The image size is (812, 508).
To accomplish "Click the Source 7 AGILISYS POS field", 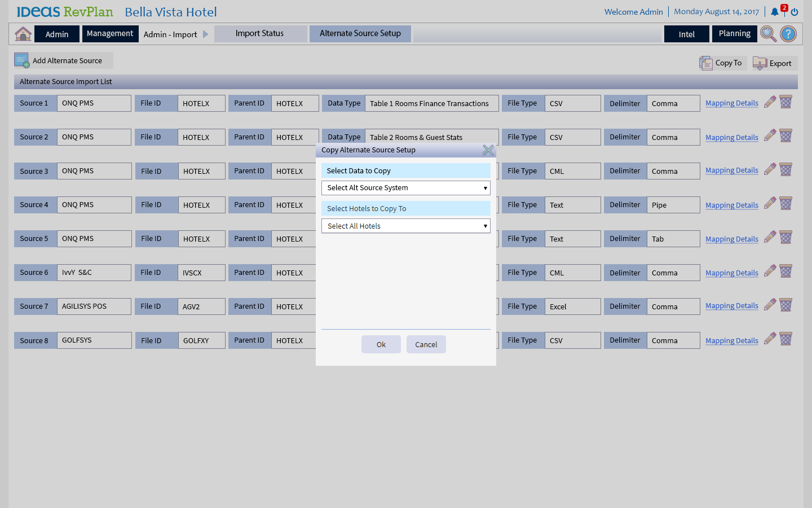I will tap(94, 306).
